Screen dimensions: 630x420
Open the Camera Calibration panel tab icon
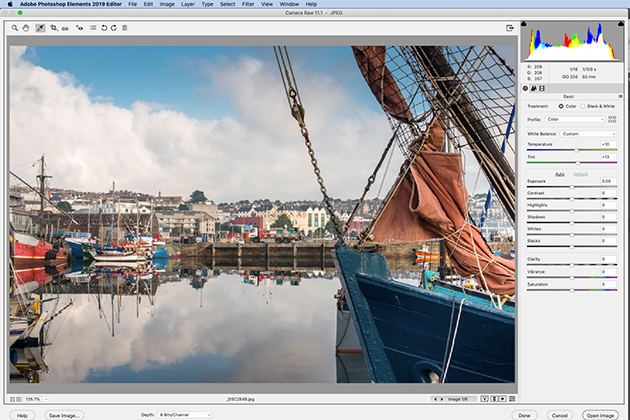coord(542,88)
